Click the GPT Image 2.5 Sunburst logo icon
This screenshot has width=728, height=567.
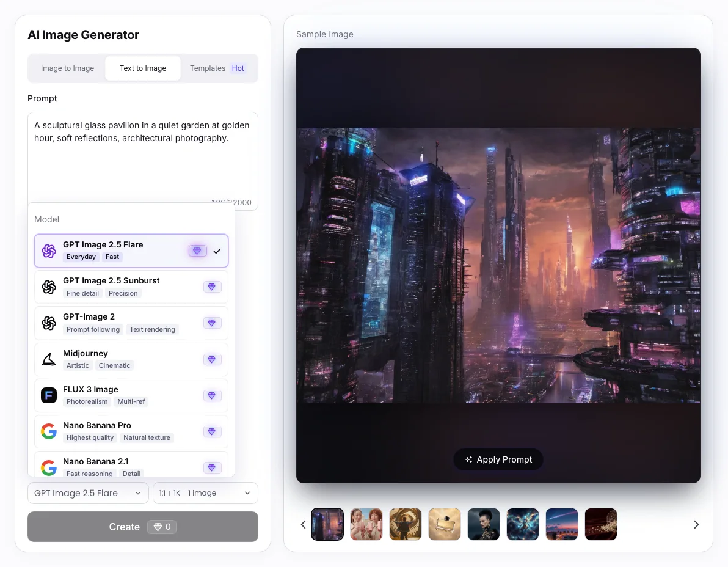tap(49, 287)
